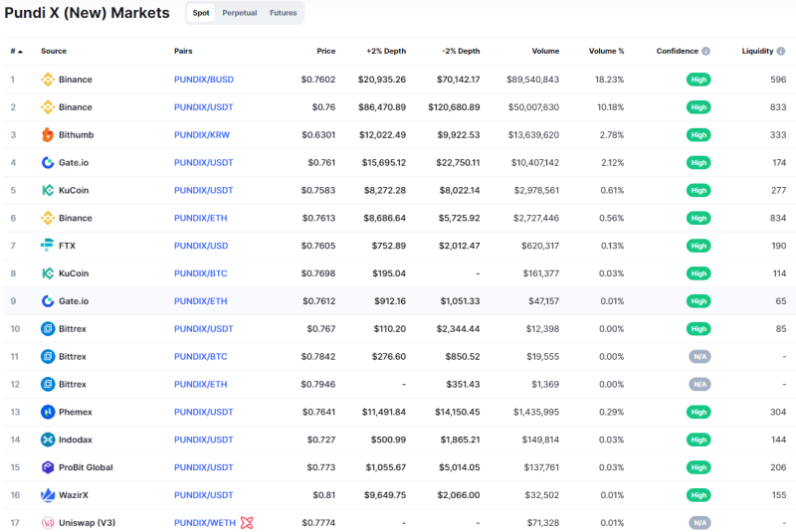The height and width of the screenshot is (532, 796).
Task: Select the liquidity score 834
Action: pyautogui.click(x=778, y=218)
